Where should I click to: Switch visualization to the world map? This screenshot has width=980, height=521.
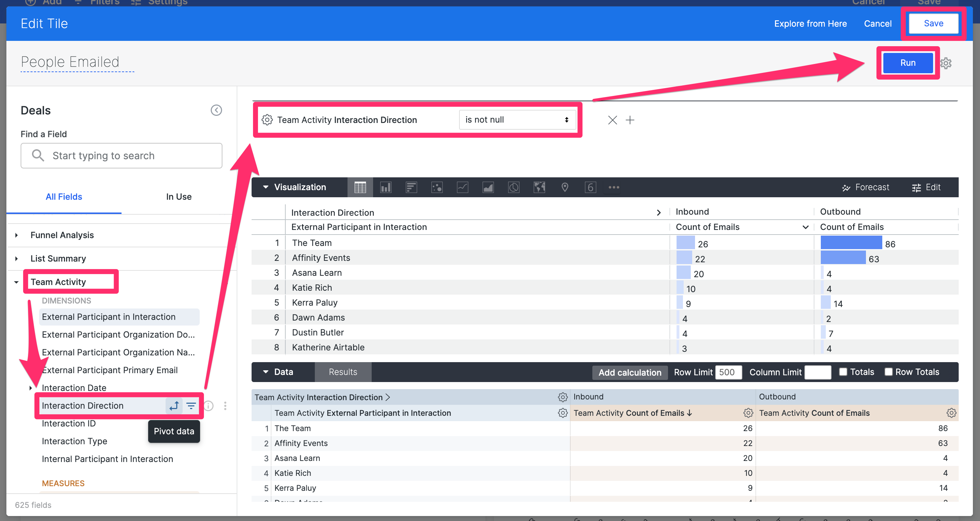click(539, 187)
